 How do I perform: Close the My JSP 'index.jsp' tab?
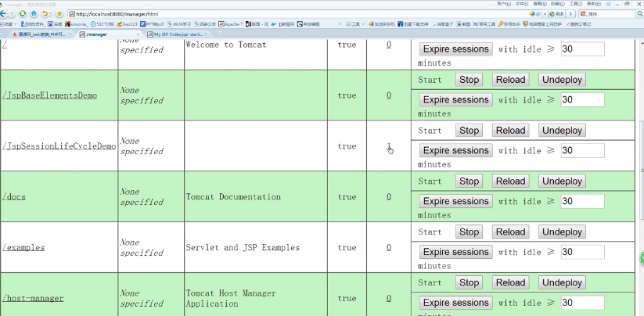click(206, 34)
